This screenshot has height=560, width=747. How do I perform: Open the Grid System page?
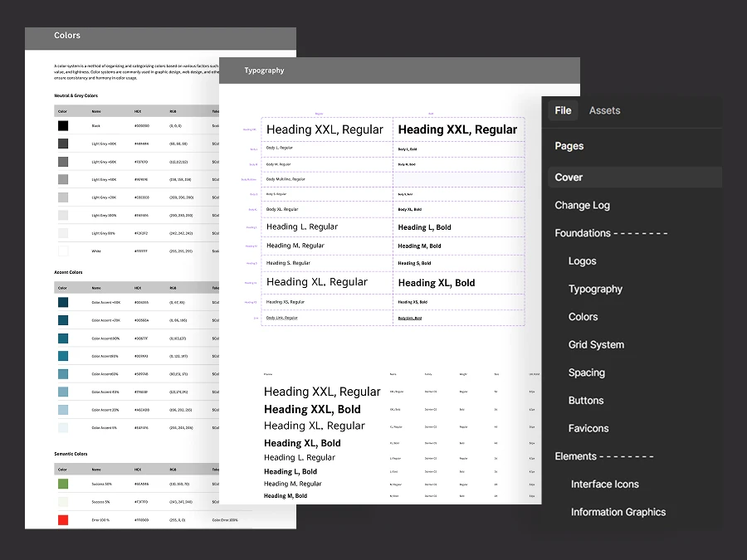596,345
